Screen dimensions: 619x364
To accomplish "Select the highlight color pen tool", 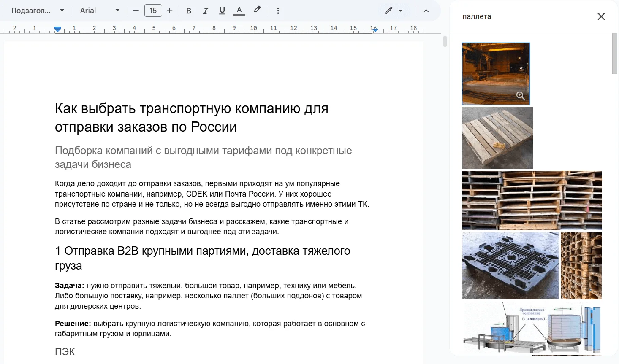I will (257, 10).
